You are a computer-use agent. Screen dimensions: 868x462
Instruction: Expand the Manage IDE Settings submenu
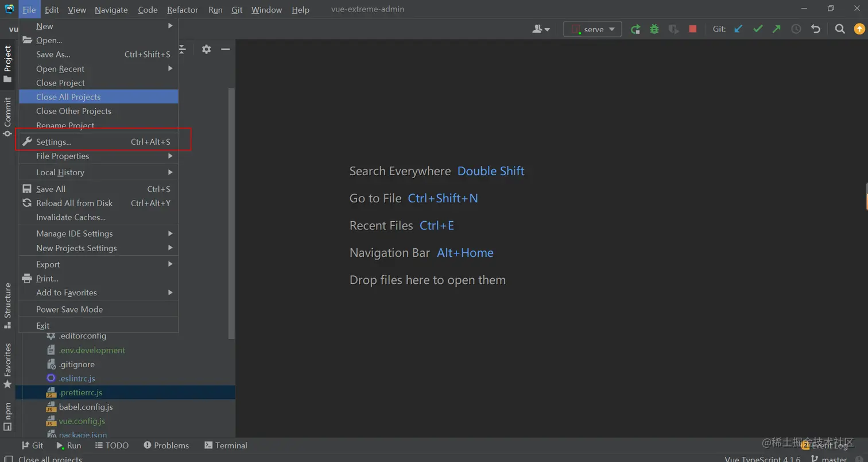99,233
